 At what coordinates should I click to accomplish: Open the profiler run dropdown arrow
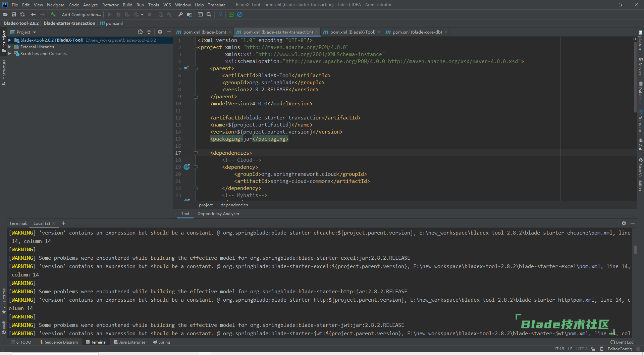[142, 15]
